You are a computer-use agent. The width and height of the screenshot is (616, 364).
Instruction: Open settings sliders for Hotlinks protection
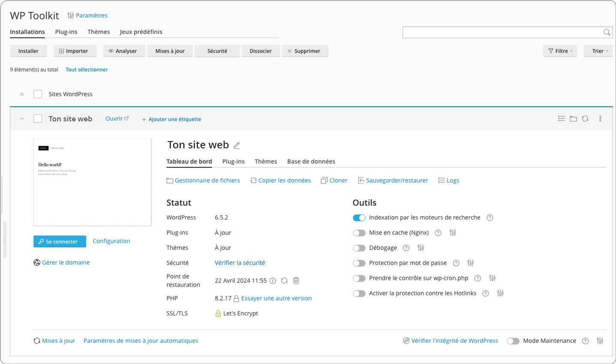point(500,293)
